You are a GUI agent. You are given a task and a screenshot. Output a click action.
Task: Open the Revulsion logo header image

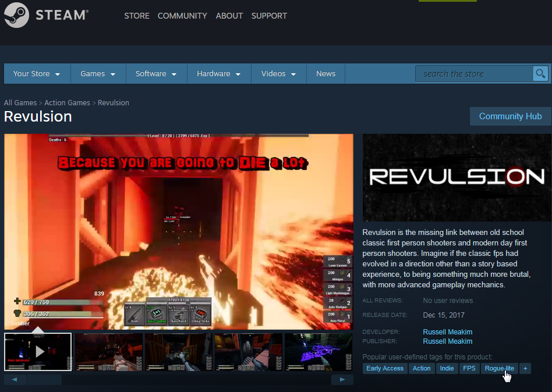point(457,177)
